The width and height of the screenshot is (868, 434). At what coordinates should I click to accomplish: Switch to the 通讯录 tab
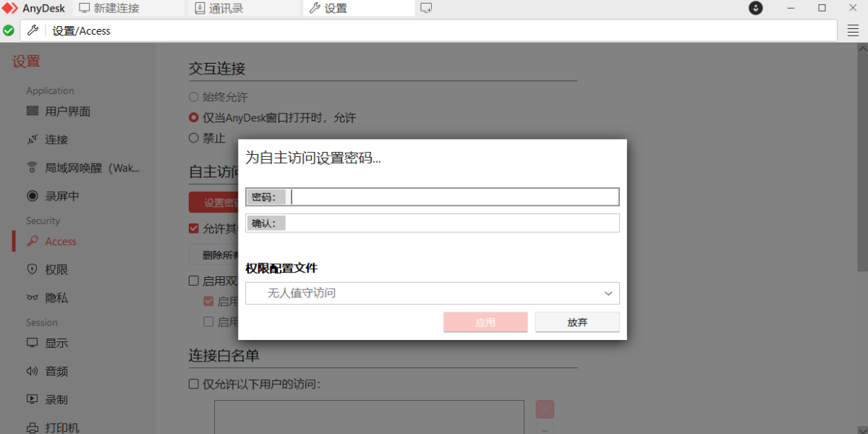(x=230, y=9)
